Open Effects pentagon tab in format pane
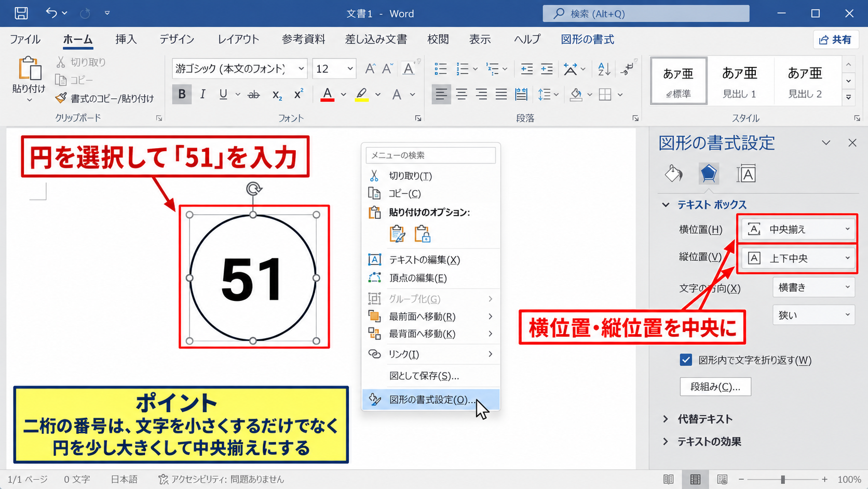 (x=709, y=174)
